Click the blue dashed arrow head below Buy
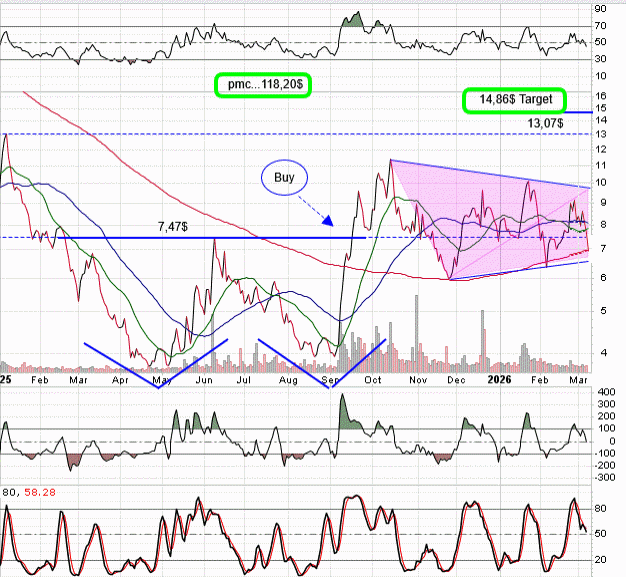The height and width of the screenshot is (577, 626). (x=331, y=225)
